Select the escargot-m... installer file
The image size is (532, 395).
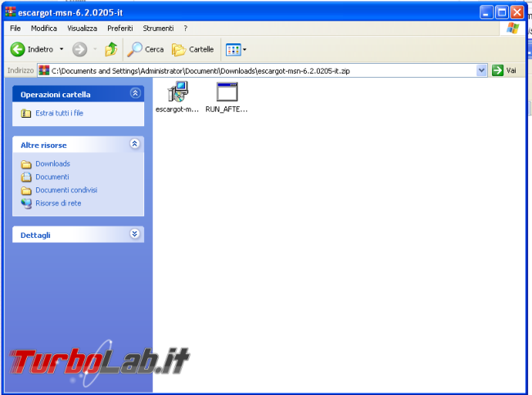point(178,97)
